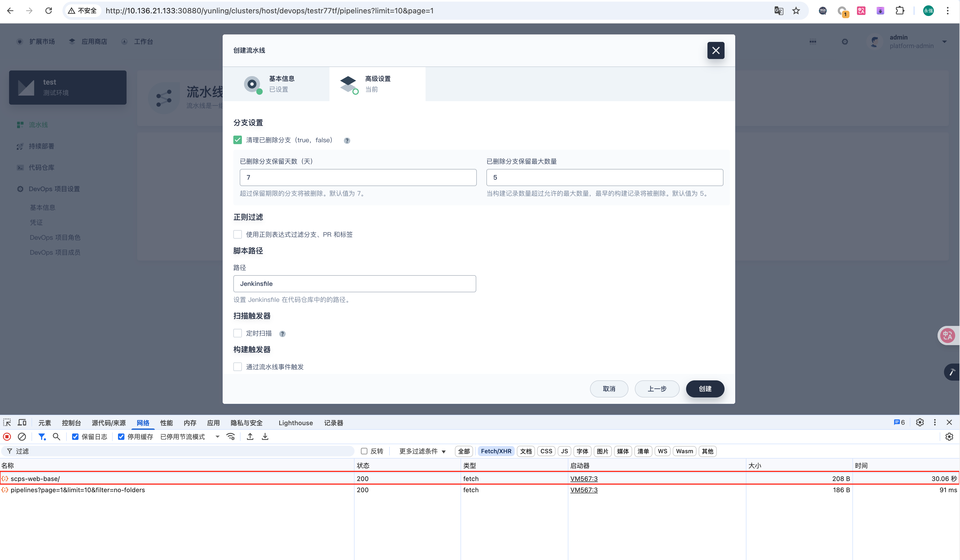Screen dimensions: 960x560
Task: Bookmark this page with the star icon
Action: coord(796,11)
